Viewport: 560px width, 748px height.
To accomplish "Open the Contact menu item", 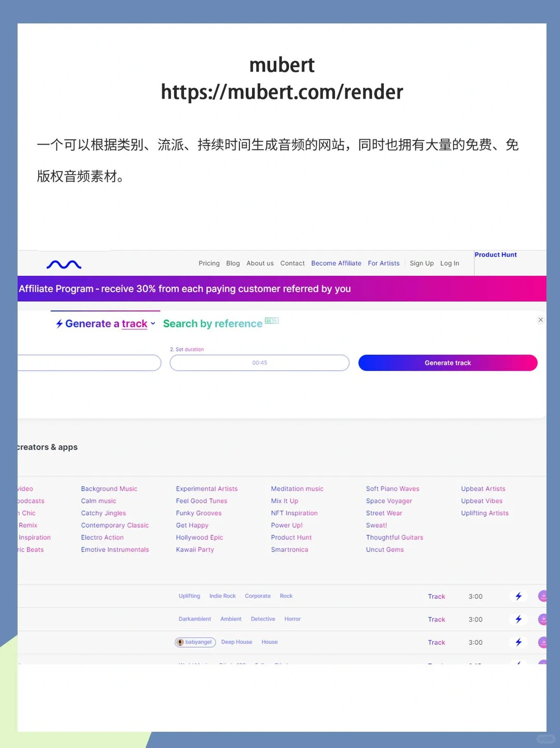I will (x=292, y=263).
